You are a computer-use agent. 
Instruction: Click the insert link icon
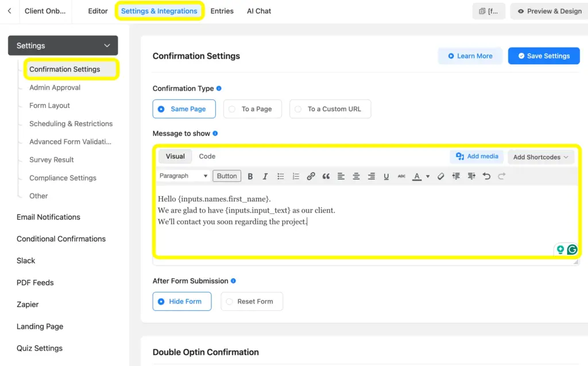coord(311,176)
